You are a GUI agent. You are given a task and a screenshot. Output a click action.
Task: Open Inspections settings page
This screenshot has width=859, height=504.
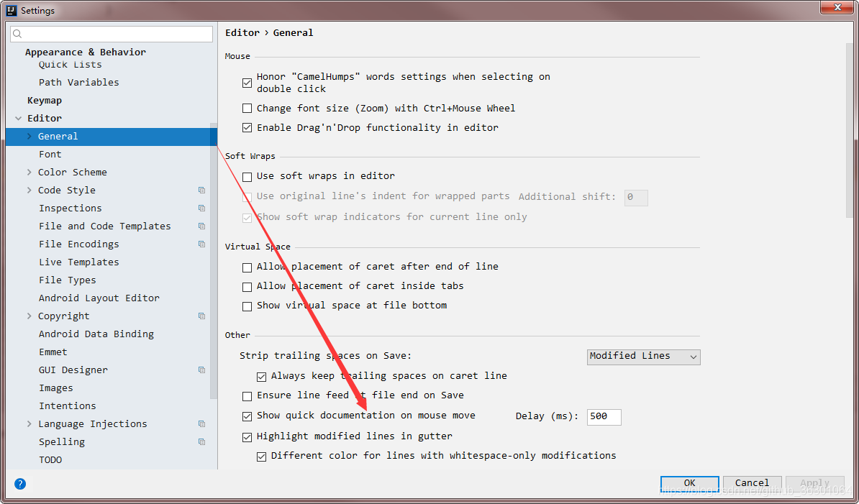tap(70, 209)
